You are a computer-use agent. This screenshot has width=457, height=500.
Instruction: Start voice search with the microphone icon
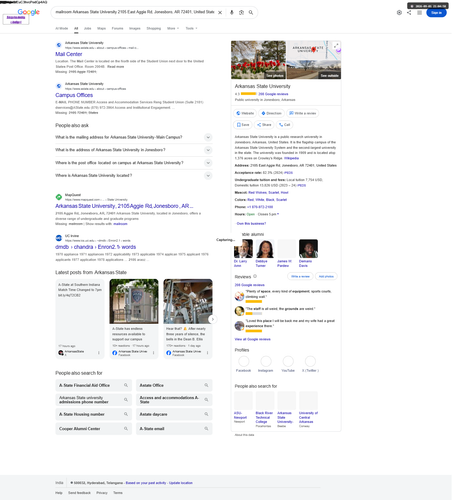(232, 12)
